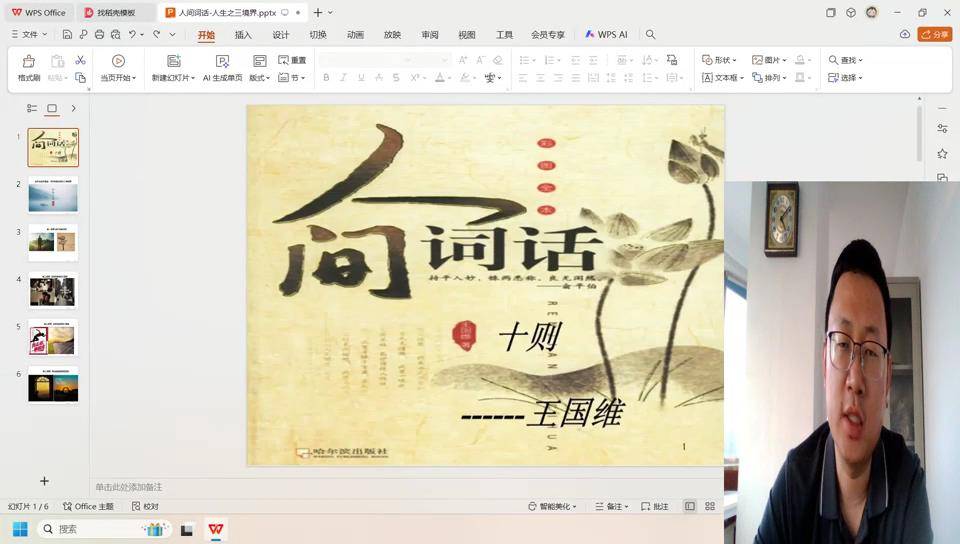Toggle Underline formatting
The image size is (960, 544).
tap(361, 78)
